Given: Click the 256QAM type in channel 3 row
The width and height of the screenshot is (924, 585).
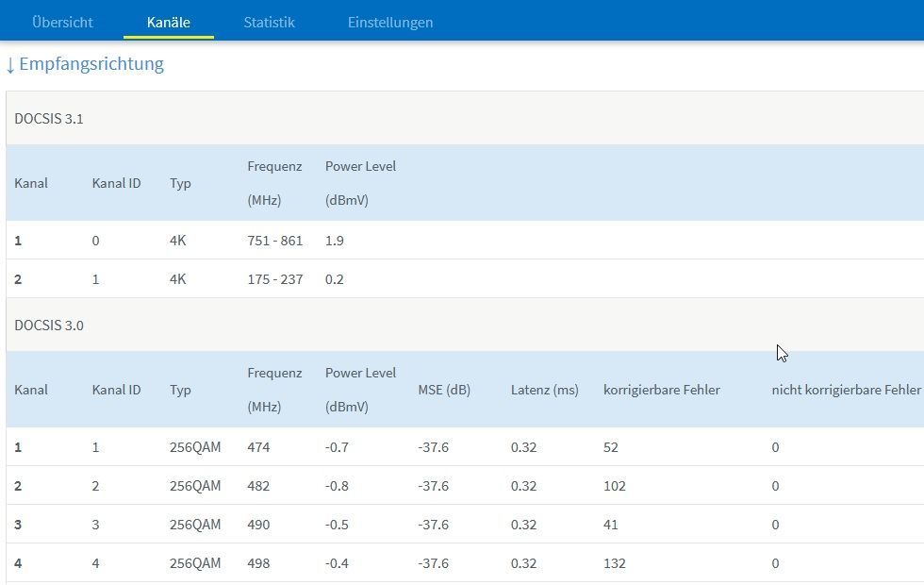Looking at the screenshot, I should pos(195,525).
